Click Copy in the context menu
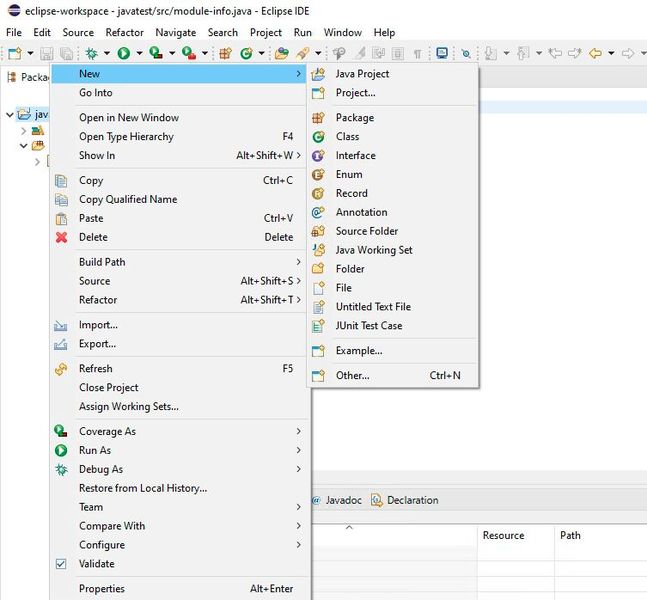The width and height of the screenshot is (647, 600). (x=179, y=180)
